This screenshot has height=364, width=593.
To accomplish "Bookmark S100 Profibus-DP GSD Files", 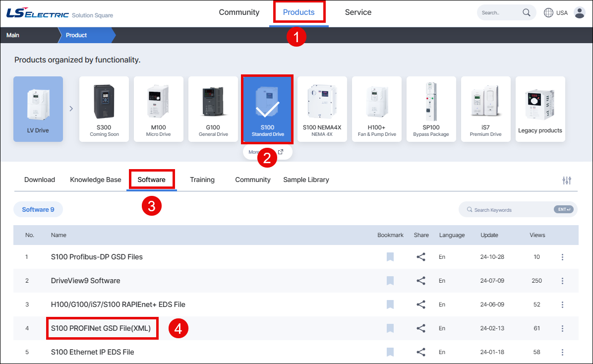I will [390, 257].
